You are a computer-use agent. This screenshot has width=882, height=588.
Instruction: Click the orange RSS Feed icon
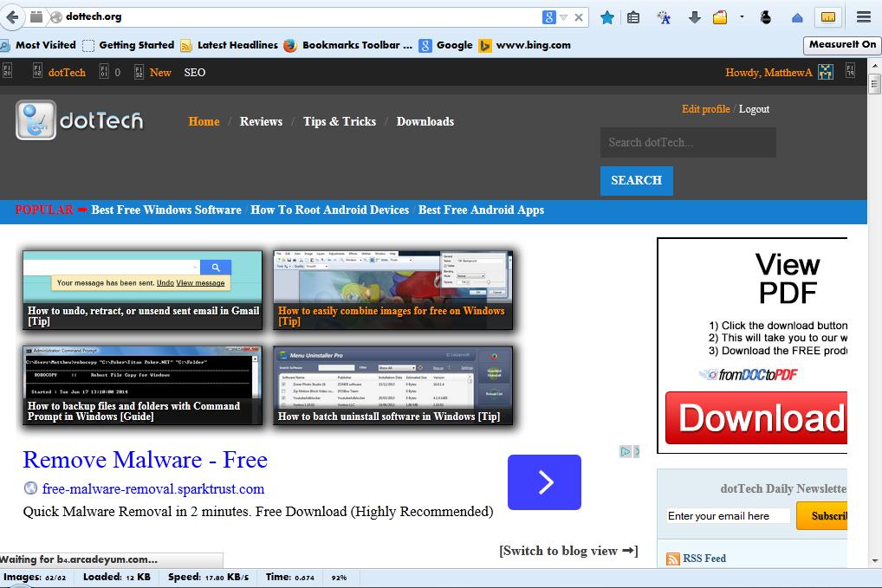[672, 559]
